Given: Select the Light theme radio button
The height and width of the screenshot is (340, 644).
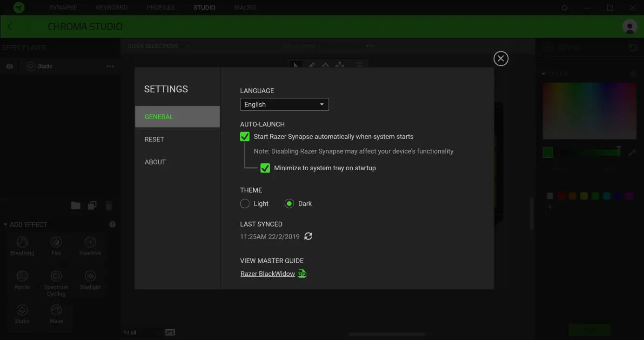Looking at the screenshot, I should (245, 204).
